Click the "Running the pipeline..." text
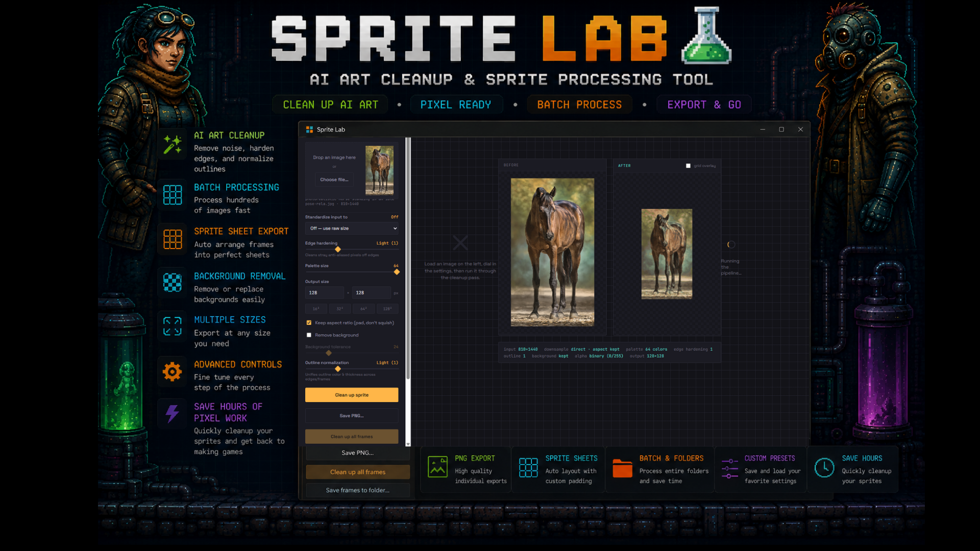Viewport: 980px width, 551px height. 730,267
